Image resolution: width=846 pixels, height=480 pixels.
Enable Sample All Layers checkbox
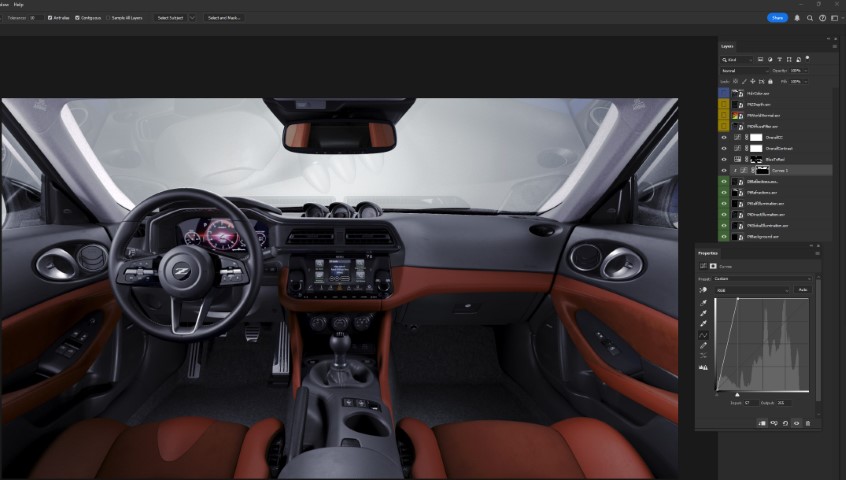tap(106, 18)
